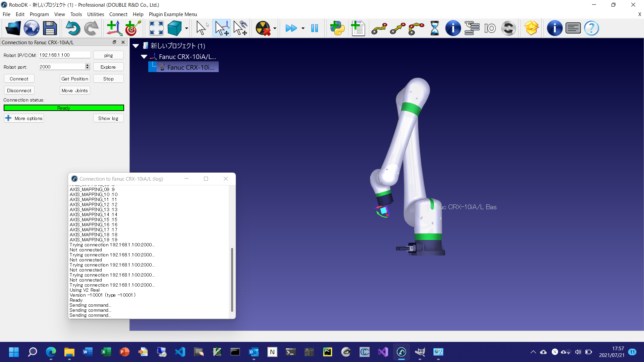Click the hourglass pause instruction icon
644x362 pixels.
coord(434,28)
